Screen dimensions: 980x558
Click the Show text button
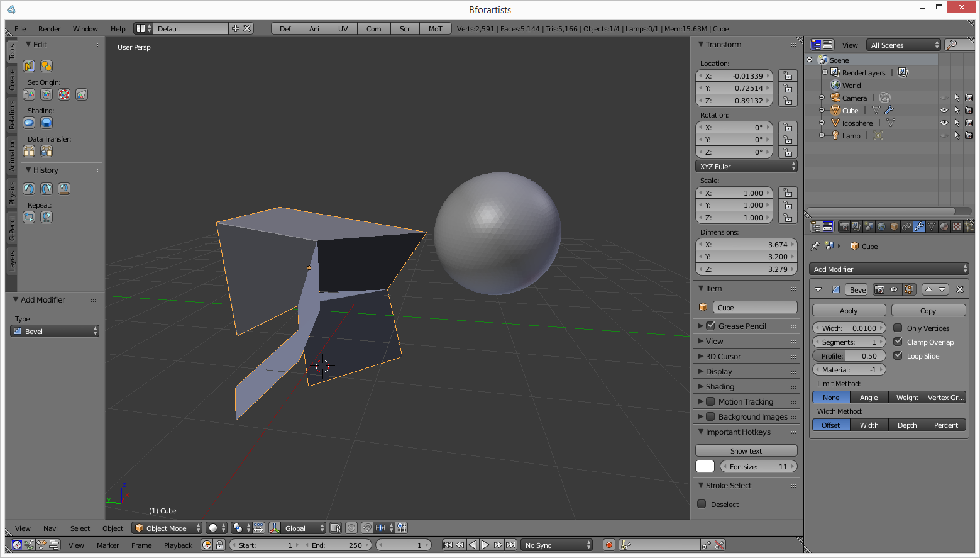pyautogui.click(x=746, y=451)
